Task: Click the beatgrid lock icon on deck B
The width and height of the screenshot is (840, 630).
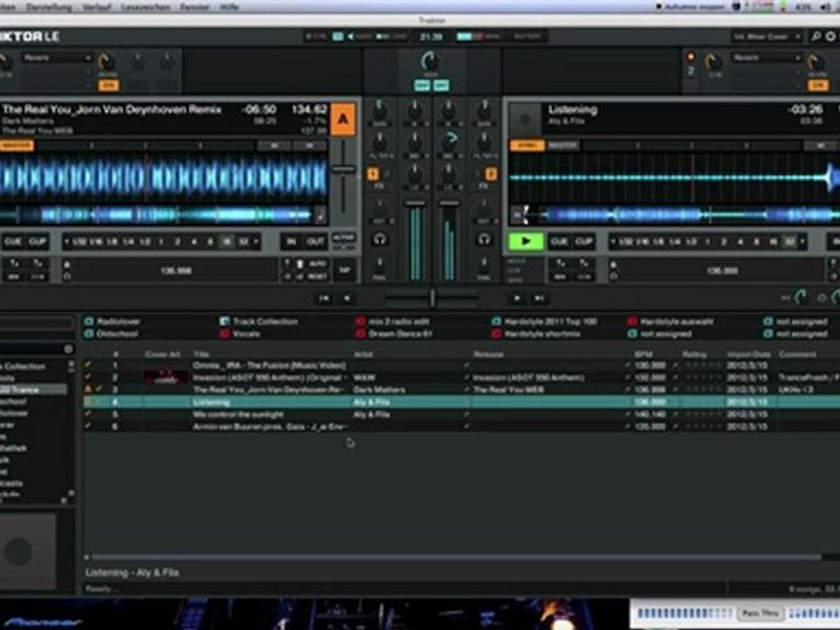Action: coord(613,264)
